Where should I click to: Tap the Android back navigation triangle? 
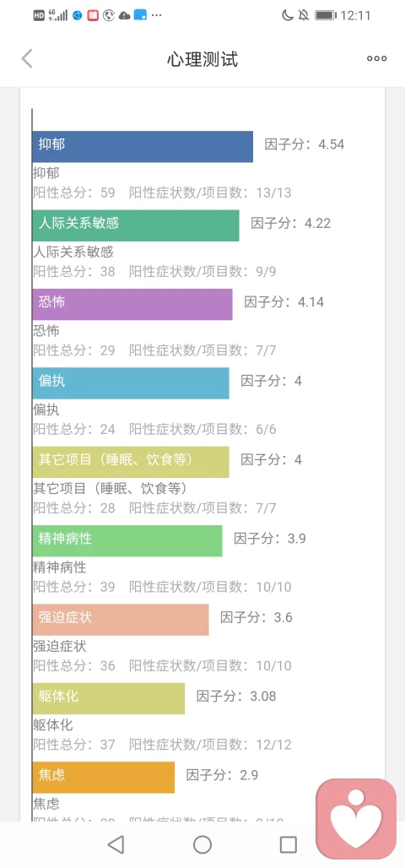tap(116, 844)
